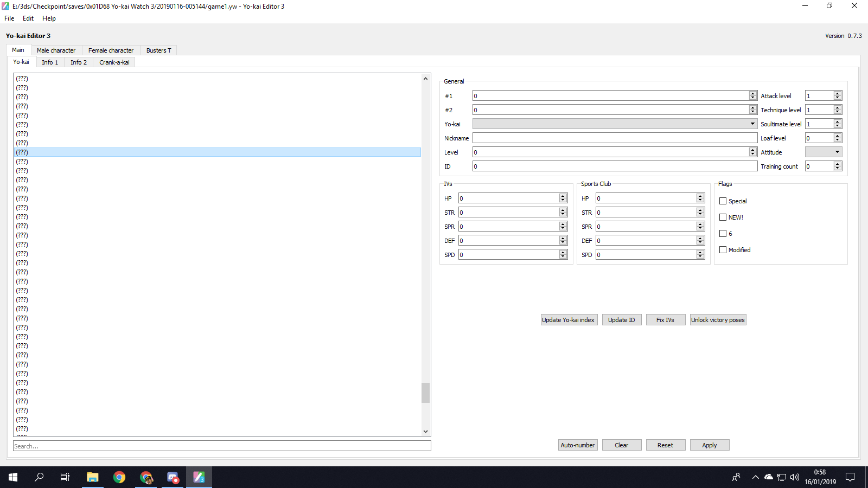Image resolution: width=868 pixels, height=488 pixels.
Task: Open OneDrive cloud tray icon
Action: pyautogui.click(x=769, y=477)
